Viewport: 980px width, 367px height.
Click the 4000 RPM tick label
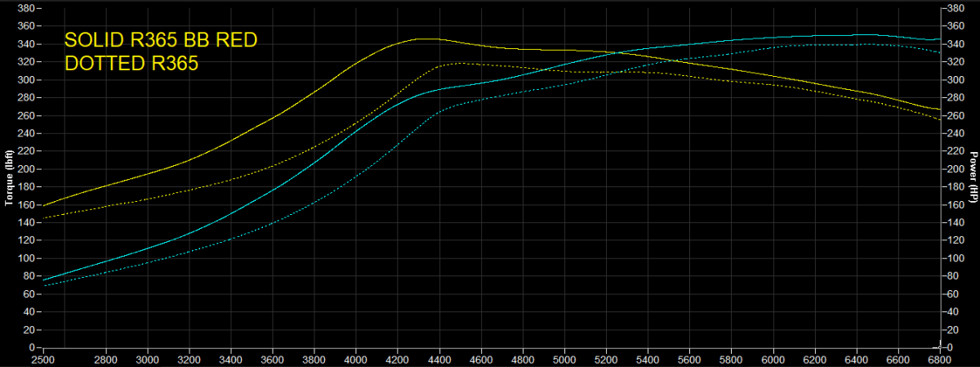point(355,359)
